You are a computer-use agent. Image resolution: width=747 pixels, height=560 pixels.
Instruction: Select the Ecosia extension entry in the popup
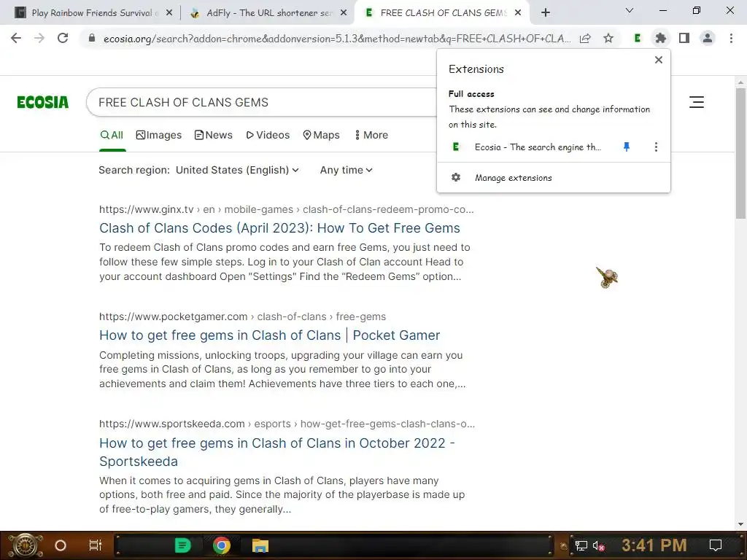(x=538, y=147)
